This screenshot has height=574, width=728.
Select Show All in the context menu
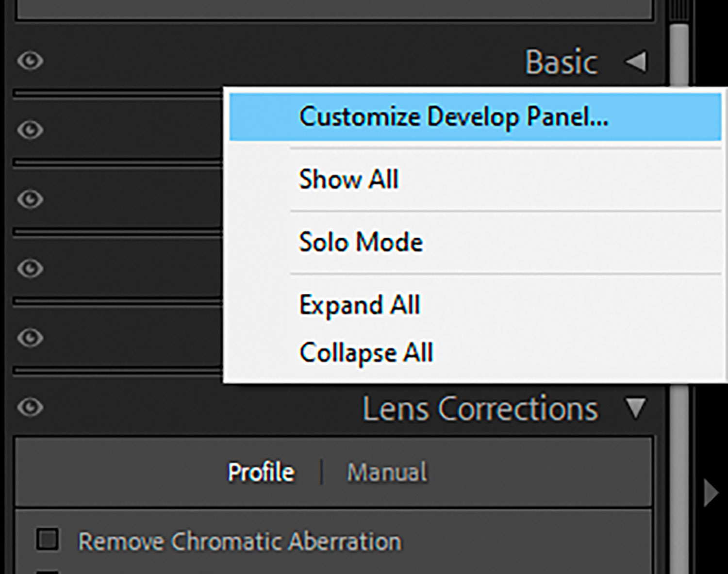tap(348, 179)
